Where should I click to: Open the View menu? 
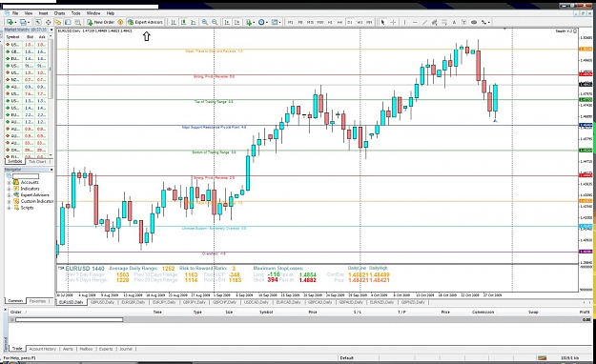(29, 13)
